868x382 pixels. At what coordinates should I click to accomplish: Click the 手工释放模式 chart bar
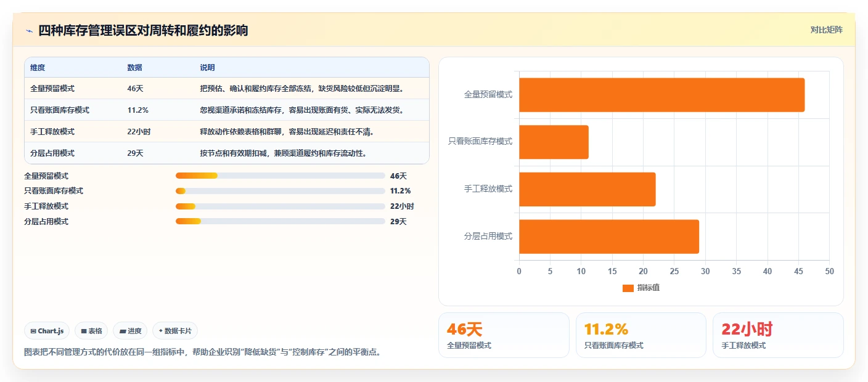[587, 189]
